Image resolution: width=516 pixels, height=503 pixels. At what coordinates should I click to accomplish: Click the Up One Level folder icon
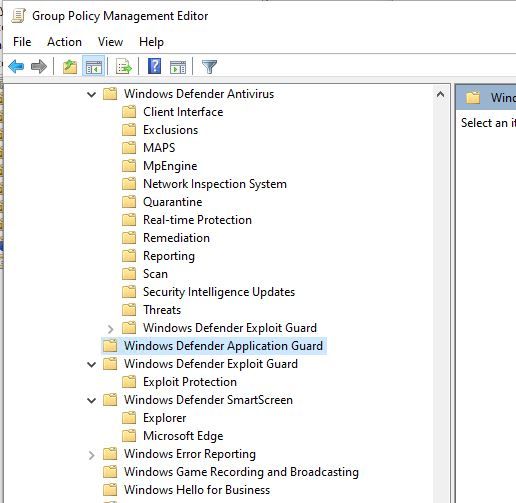[70, 66]
